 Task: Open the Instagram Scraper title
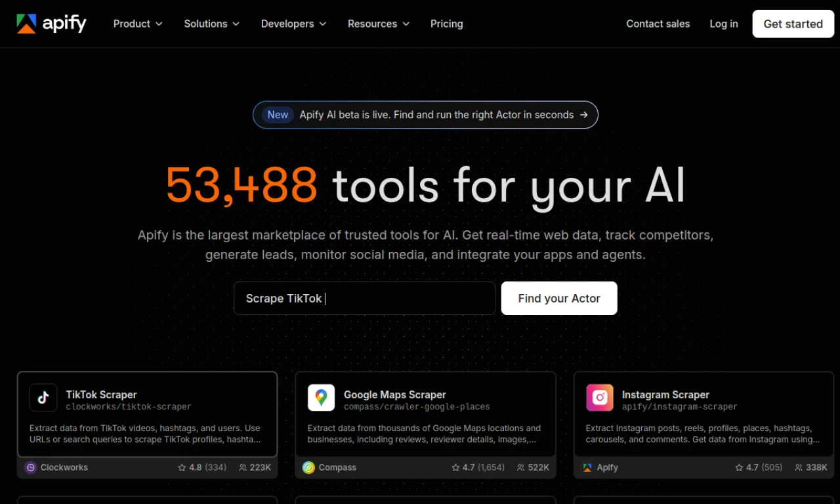click(x=665, y=394)
